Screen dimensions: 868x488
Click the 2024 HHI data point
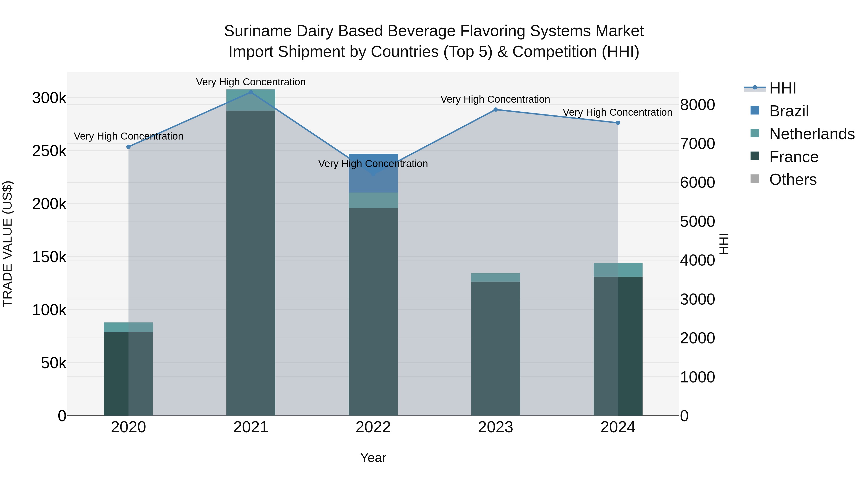[618, 123]
